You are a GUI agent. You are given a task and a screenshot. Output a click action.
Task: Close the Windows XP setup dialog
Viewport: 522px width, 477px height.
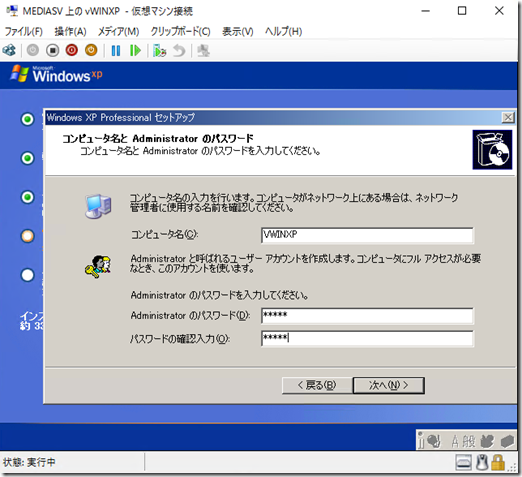pyautogui.click(x=508, y=117)
